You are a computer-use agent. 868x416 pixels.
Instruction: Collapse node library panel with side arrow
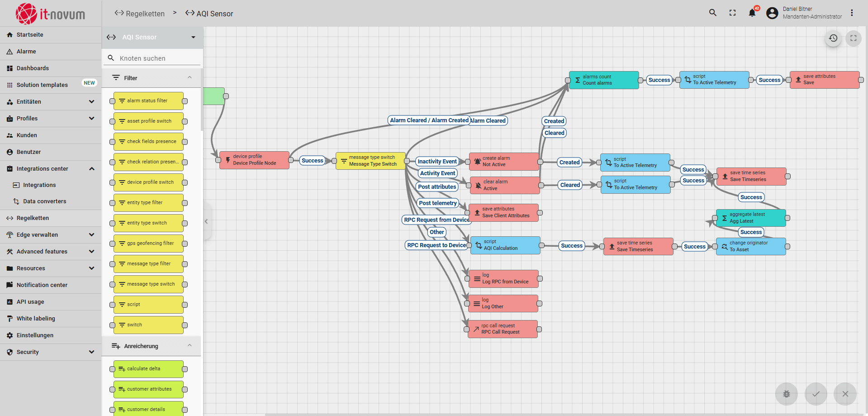coord(206,221)
